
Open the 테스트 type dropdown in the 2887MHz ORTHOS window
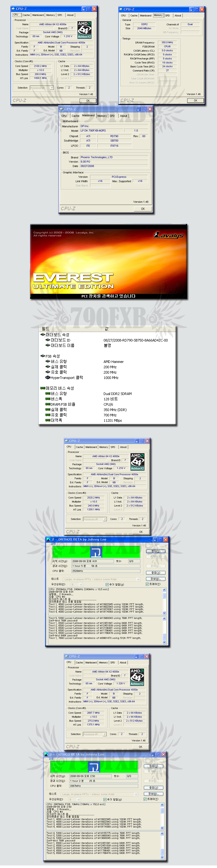point(136,794)
